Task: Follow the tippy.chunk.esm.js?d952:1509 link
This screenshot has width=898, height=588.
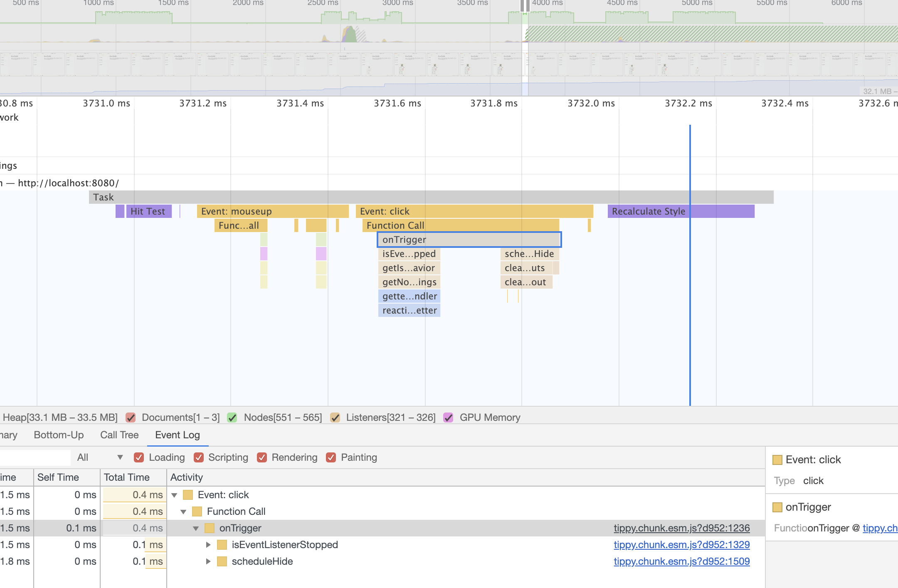Action: (682, 561)
